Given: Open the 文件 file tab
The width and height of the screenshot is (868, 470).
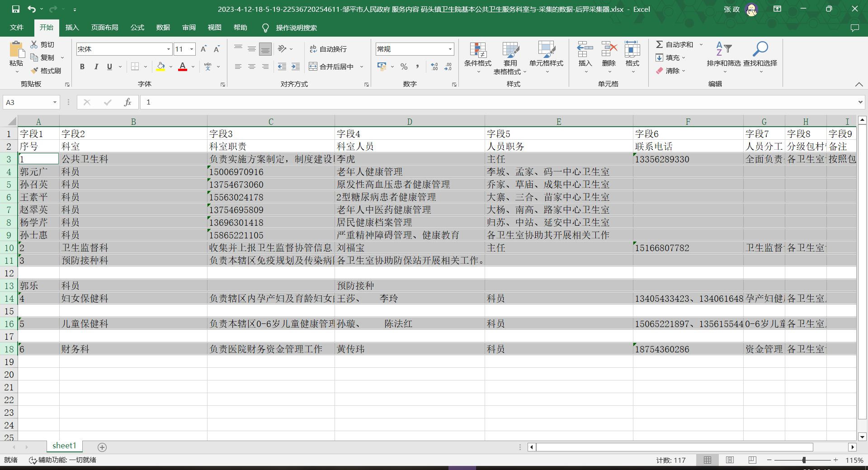Looking at the screenshot, I should pos(17,28).
